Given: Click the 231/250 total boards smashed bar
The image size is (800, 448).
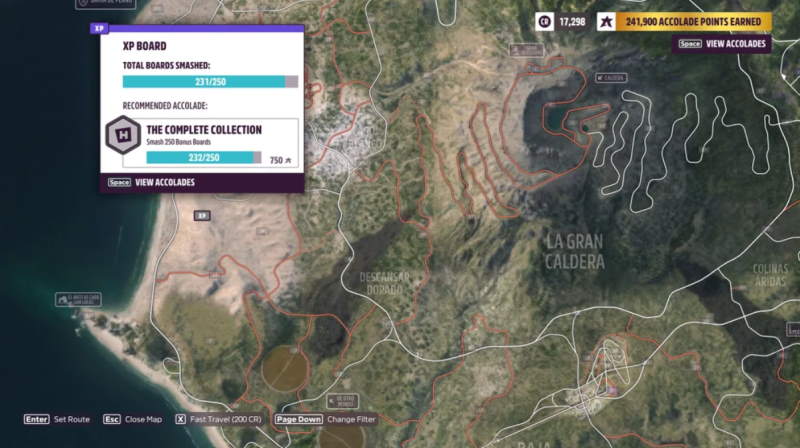Looking at the screenshot, I should pos(210,82).
